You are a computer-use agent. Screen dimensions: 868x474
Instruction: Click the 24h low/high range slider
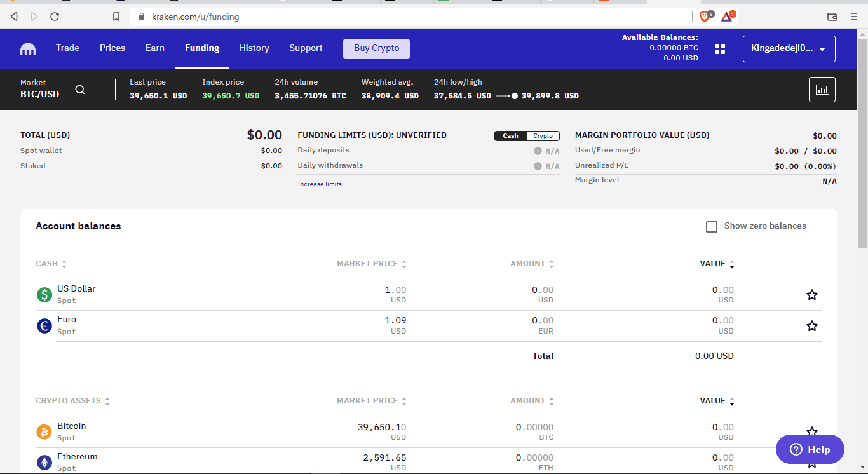(506, 96)
